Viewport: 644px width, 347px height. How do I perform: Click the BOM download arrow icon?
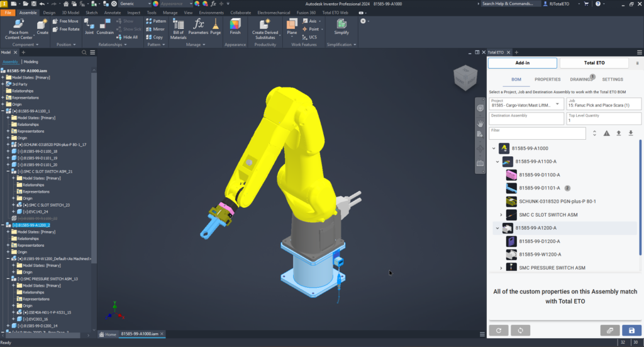tap(631, 134)
